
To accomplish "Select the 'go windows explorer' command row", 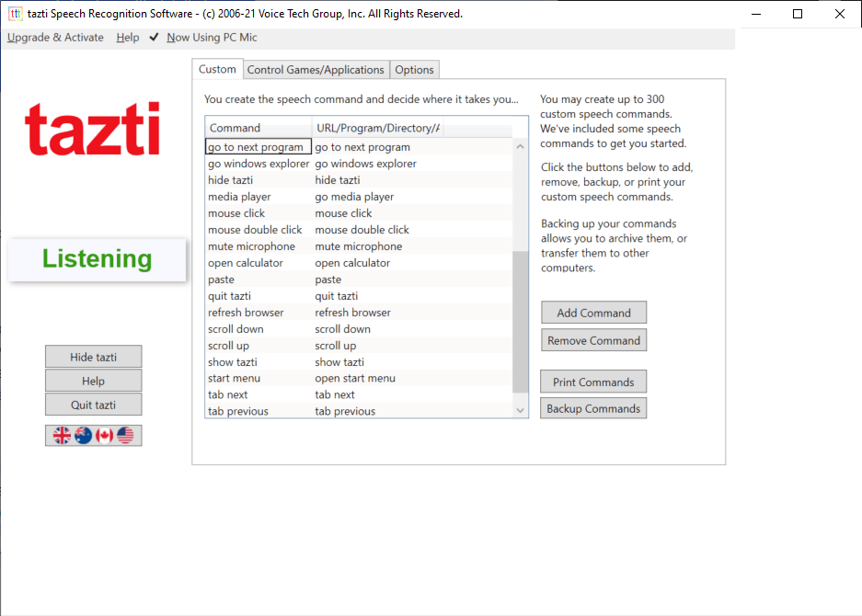I will (x=359, y=164).
